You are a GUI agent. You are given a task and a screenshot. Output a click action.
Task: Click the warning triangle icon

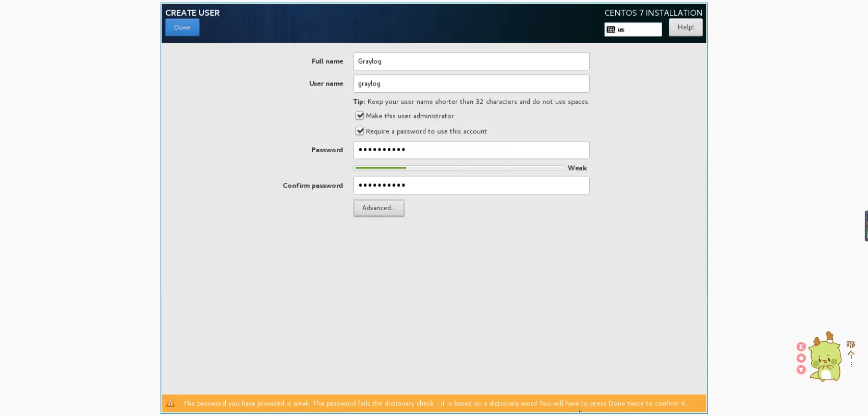coord(170,403)
